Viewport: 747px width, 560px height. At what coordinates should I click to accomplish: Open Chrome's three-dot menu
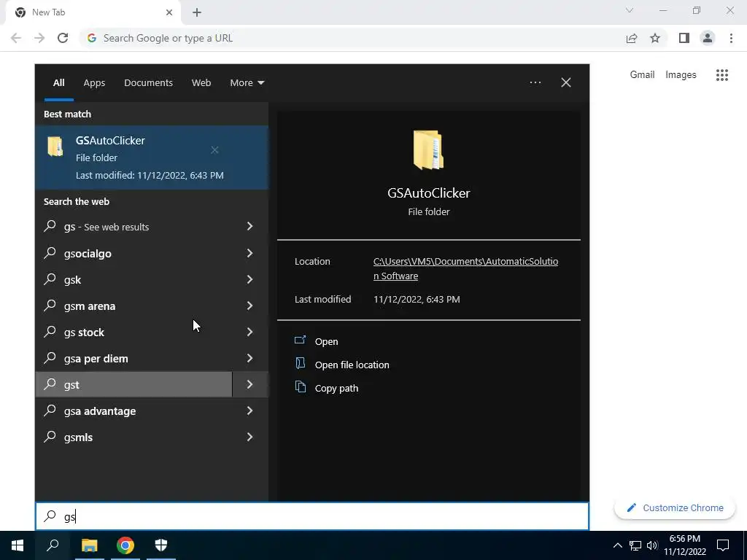(x=731, y=38)
